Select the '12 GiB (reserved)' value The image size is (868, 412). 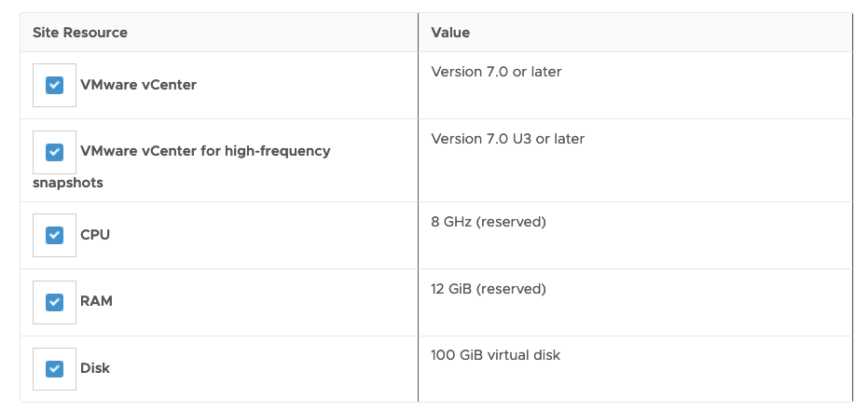489,289
